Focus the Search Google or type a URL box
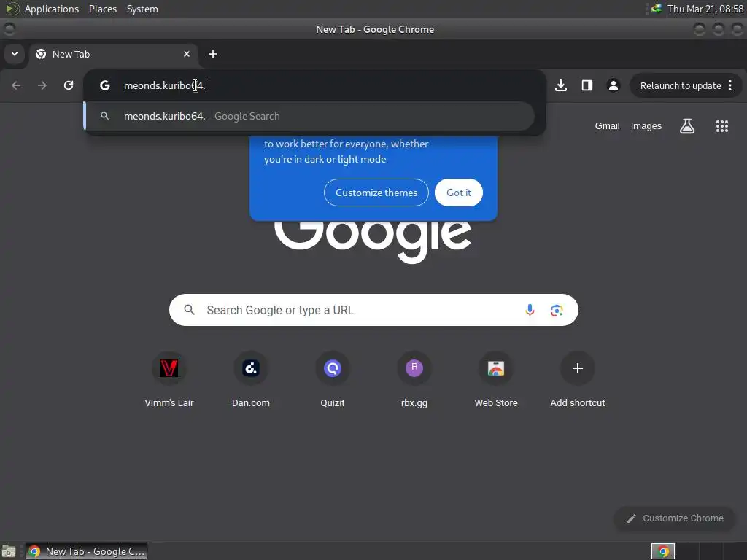The width and height of the screenshot is (747, 560). [373, 310]
